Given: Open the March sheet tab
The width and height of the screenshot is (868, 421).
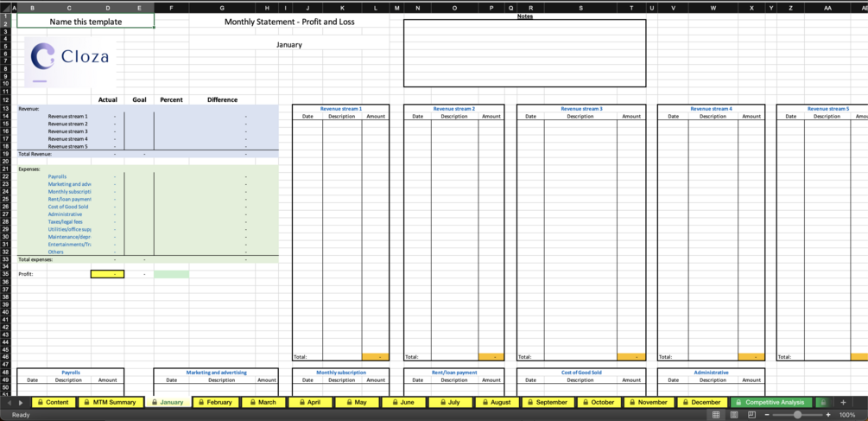Looking at the screenshot, I should pyautogui.click(x=263, y=402).
